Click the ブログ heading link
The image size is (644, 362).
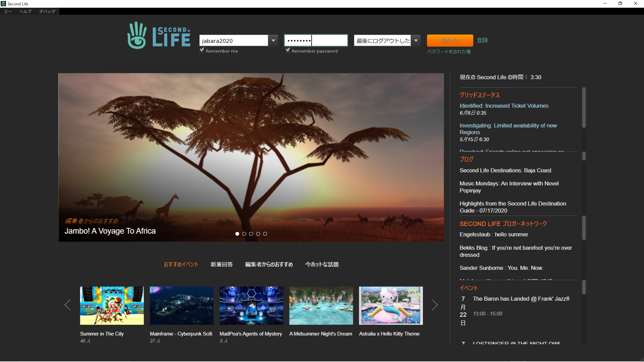click(x=467, y=159)
